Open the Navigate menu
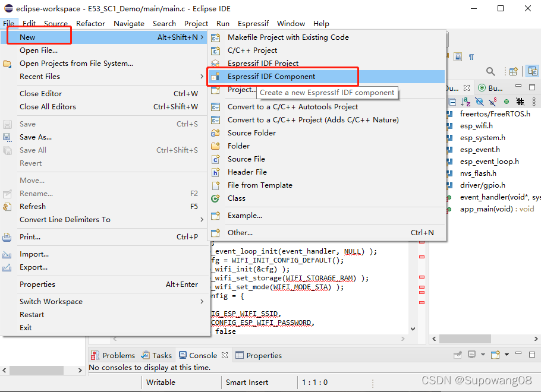The height and width of the screenshot is (392, 541). click(129, 23)
